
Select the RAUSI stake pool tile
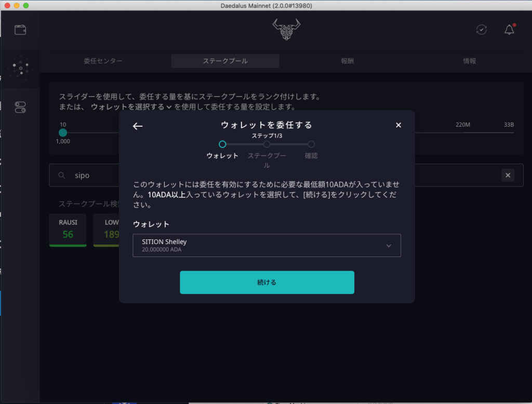tap(68, 230)
